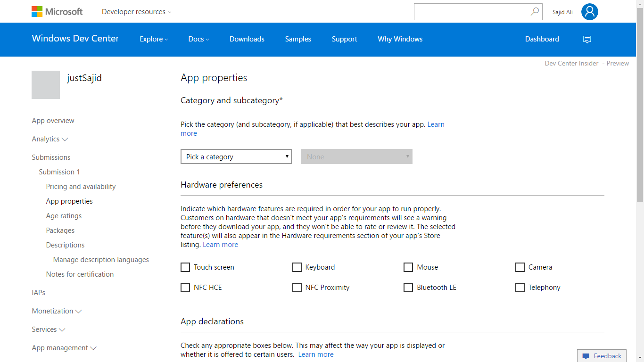The width and height of the screenshot is (644, 362).
Task: Open Age ratings page
Action: pos(64,216)
